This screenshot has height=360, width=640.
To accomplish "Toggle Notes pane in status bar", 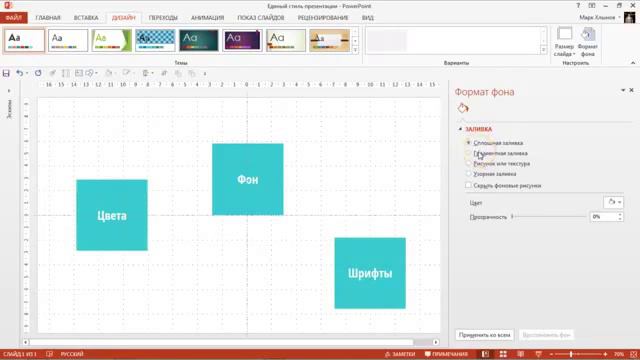I will [x=400, y=354].
